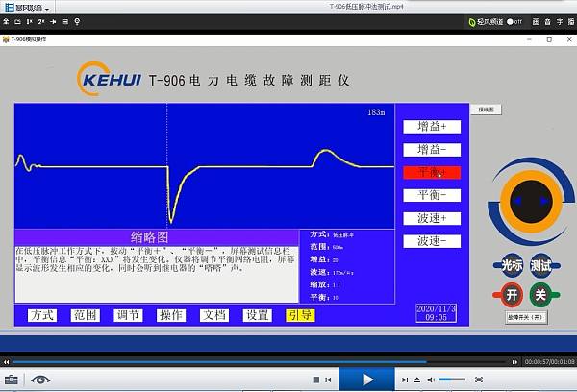
Task: Toggle the 故障开关 fault switch button
Action: click(x=525, y=317)
